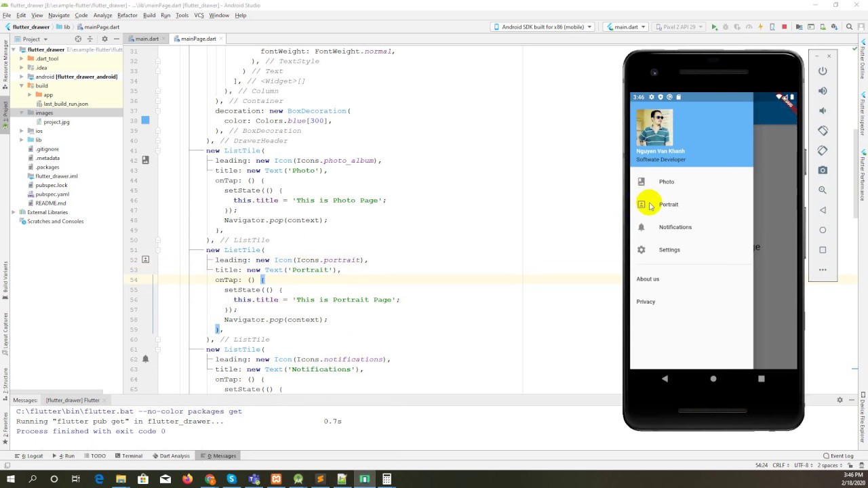Viewport: 868px width, 488px height.
Task: Expand the android folder
Action: click(x=21, y=77)
